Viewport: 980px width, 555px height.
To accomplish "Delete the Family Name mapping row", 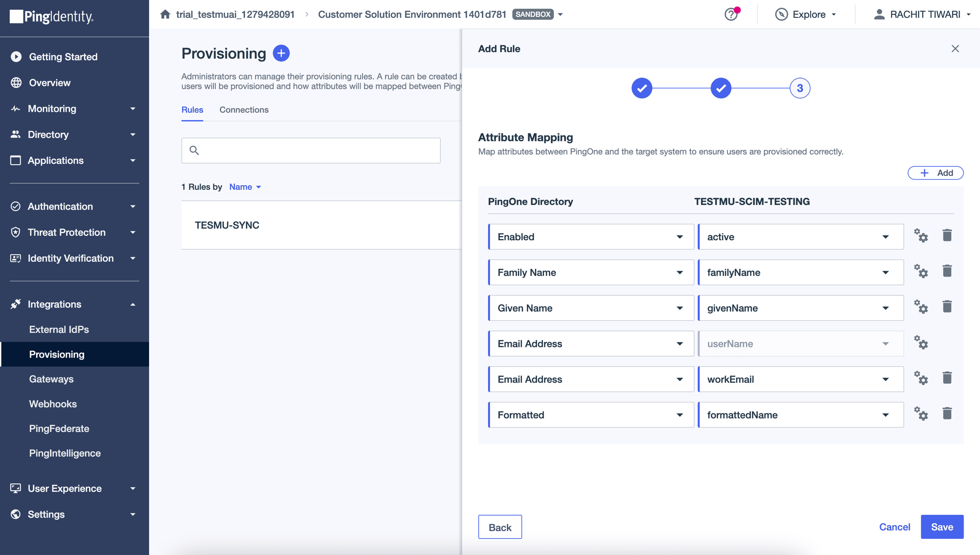I will click(947, 271).
